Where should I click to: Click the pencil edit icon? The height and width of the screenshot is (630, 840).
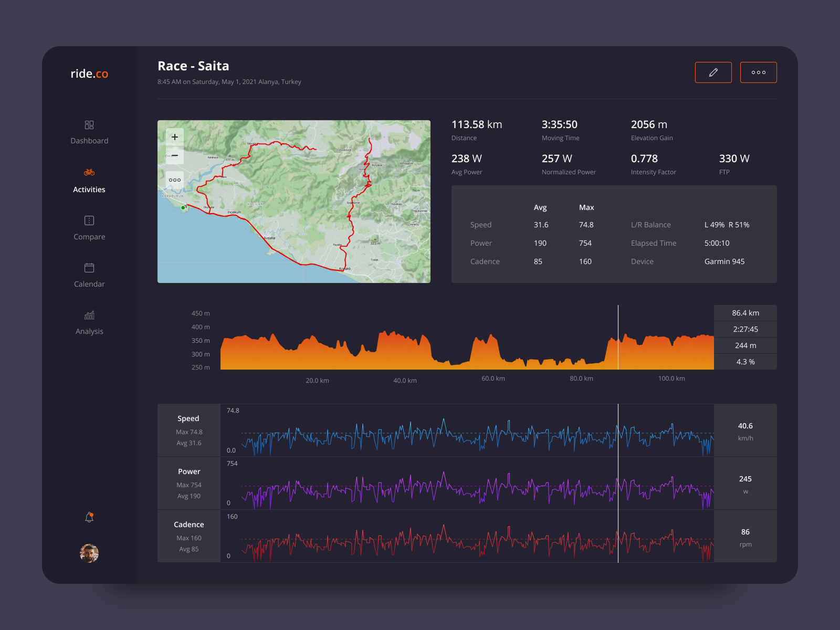click(x=713, y=72)
